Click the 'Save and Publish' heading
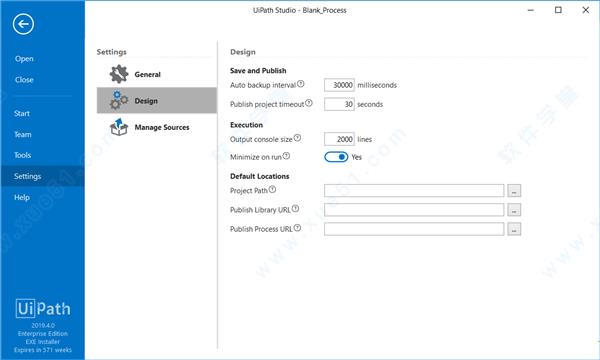This screenshot has width=600, height=360. [x=258, y=71]
